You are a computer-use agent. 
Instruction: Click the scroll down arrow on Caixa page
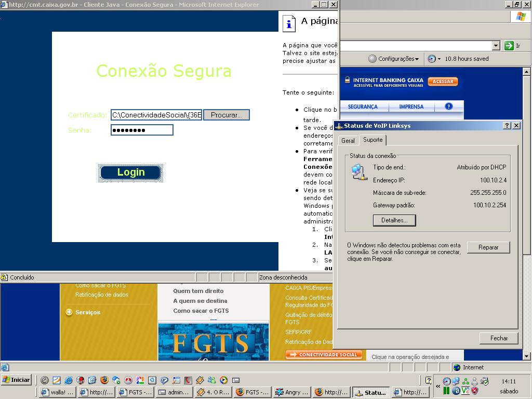(526, 356)
